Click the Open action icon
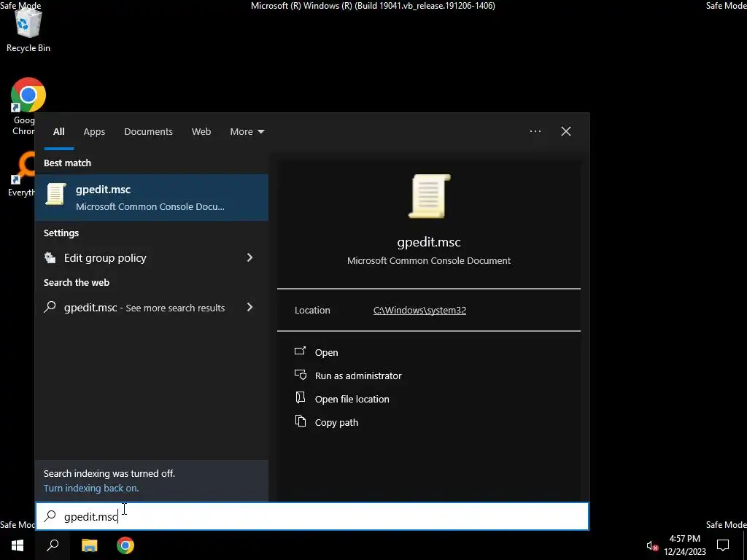The width and height of the screenshot is (747, 560). pyautogui.click(x=300, y=351)
